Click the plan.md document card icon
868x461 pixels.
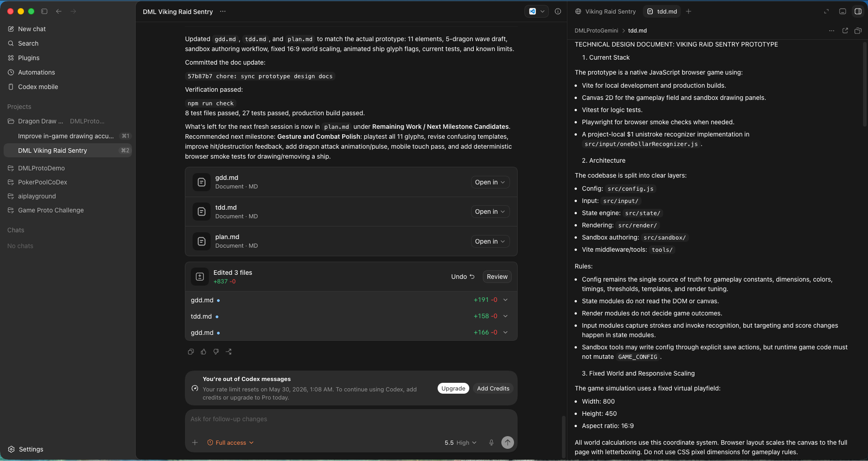tap(202, 241)
